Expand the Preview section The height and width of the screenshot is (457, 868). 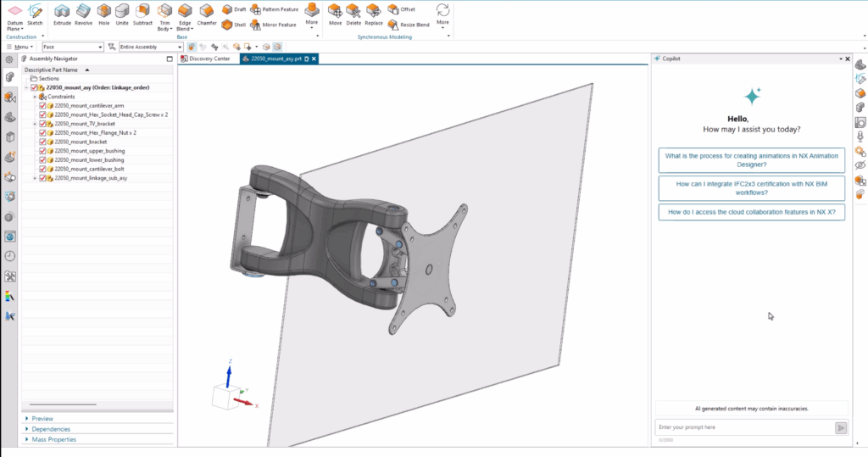42,419
